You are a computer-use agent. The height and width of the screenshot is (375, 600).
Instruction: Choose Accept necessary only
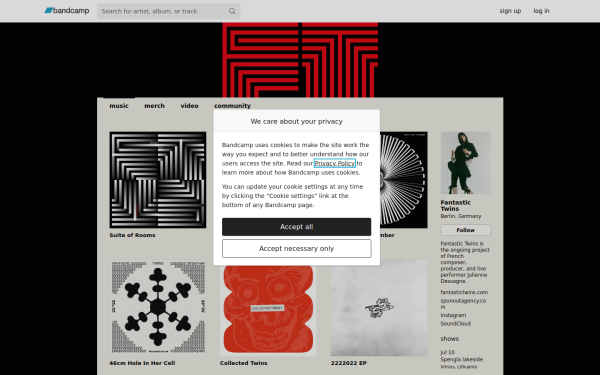(297, 249)
